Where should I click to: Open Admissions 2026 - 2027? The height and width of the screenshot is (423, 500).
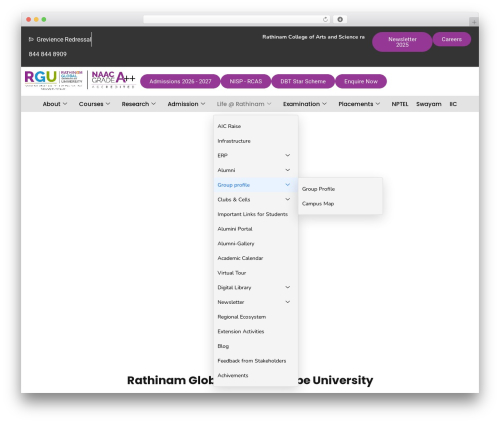pos(180,81)
